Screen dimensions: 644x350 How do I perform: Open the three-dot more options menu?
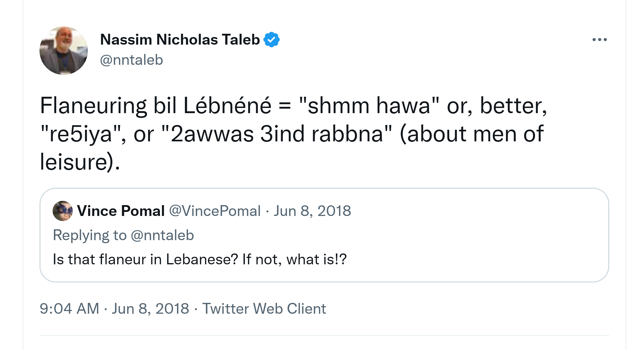[599, 40]
